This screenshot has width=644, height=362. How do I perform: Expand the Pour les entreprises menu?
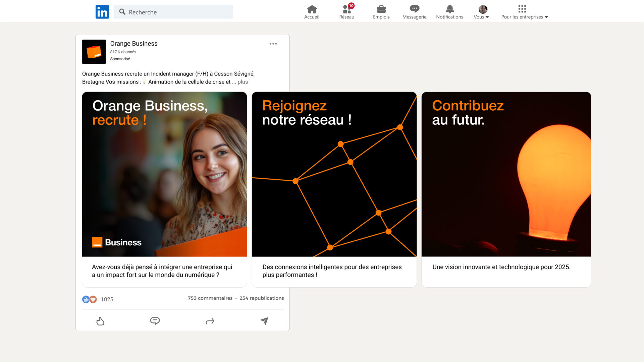525,12
